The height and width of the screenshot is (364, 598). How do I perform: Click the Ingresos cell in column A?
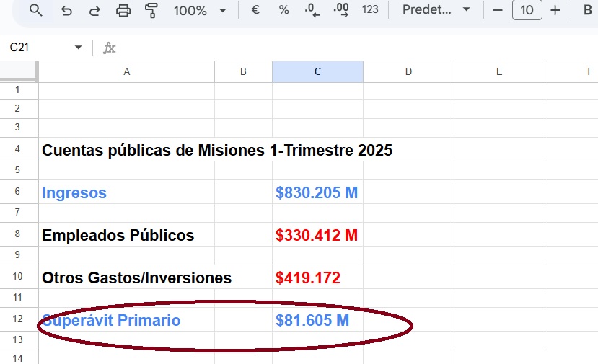pyautogui.click(x=126, y=192)
